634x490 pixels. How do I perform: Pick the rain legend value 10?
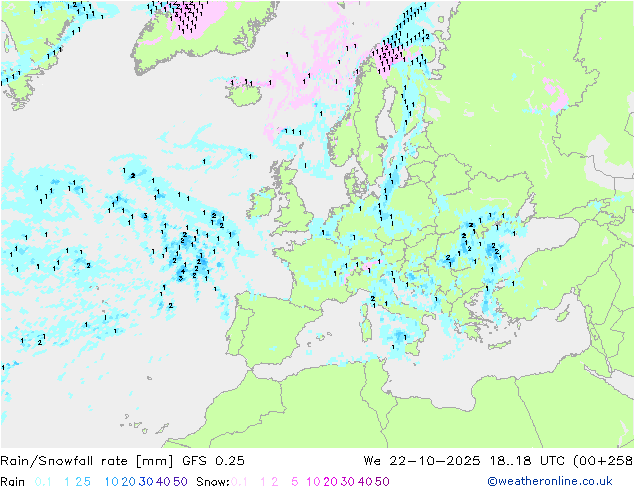tap(112, 482)
